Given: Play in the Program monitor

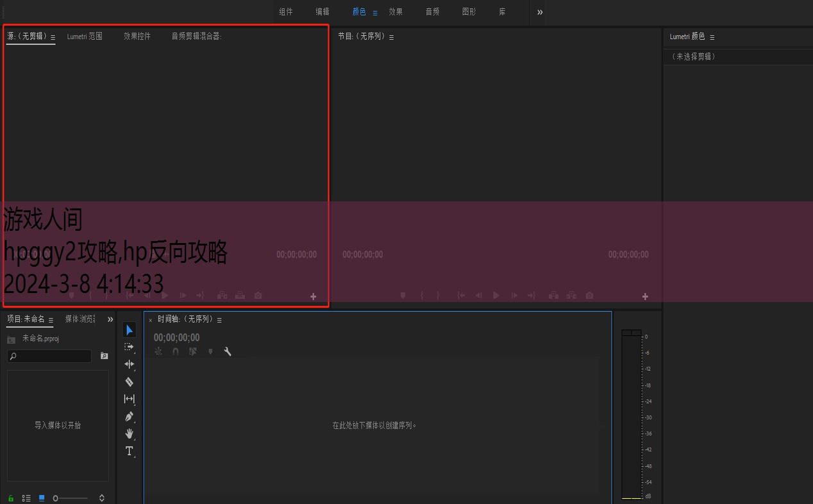Looking at the screenshot, I should coord(496,296).
